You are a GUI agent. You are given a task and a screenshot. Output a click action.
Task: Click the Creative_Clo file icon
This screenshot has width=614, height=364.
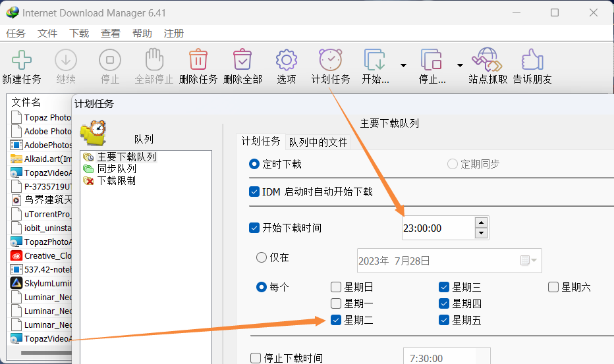pyautogui.click(x=16, y=256)
